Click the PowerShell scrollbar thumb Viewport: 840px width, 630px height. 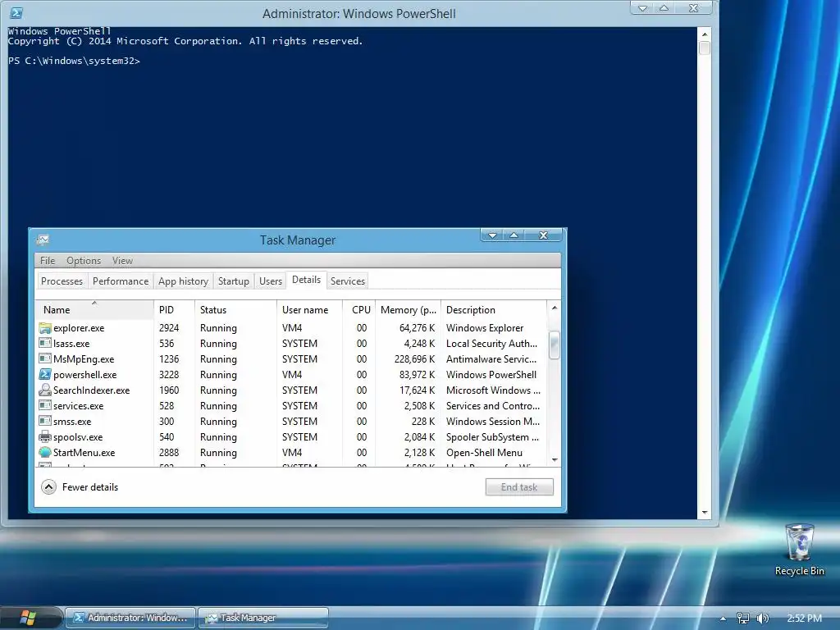(705, 48)
